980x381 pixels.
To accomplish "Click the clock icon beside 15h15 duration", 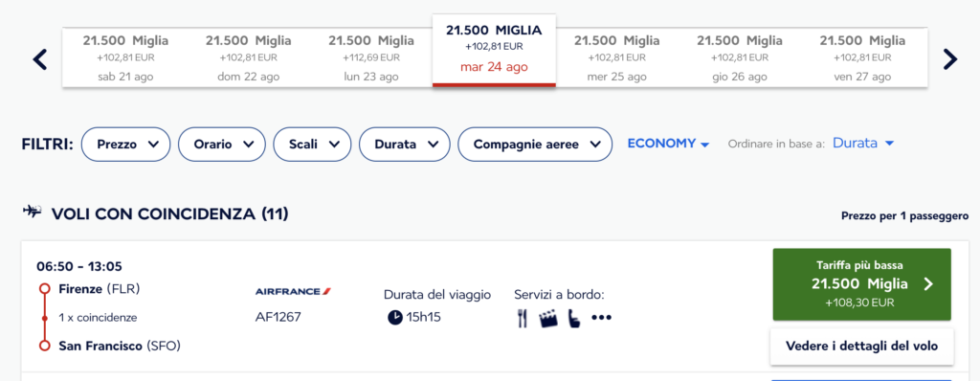I will 395,318.
